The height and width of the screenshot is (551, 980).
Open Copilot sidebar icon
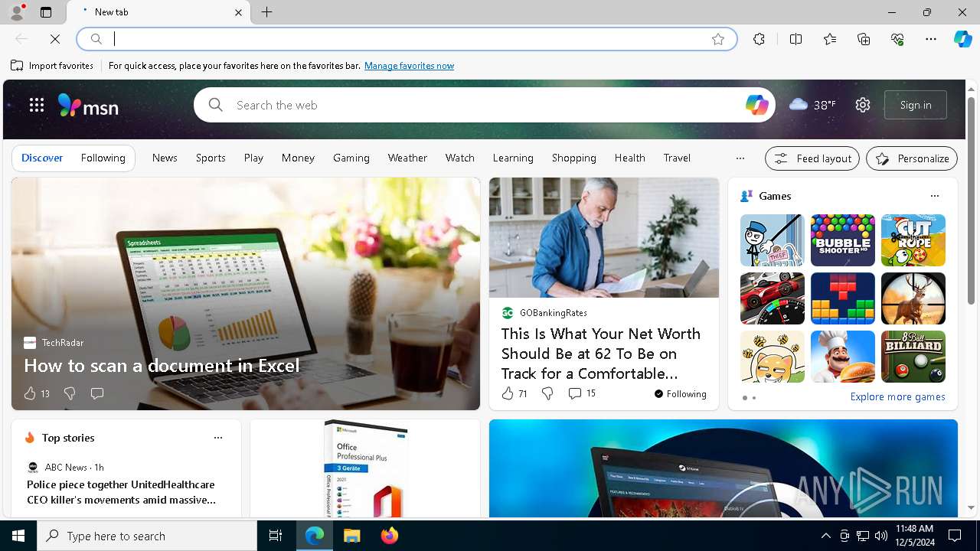coord(963,39)
